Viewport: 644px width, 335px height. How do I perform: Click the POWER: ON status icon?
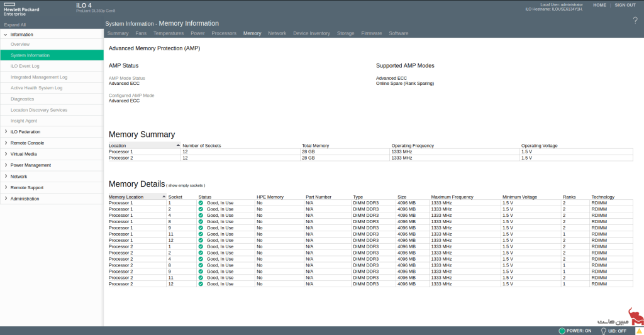click(562, 331)
